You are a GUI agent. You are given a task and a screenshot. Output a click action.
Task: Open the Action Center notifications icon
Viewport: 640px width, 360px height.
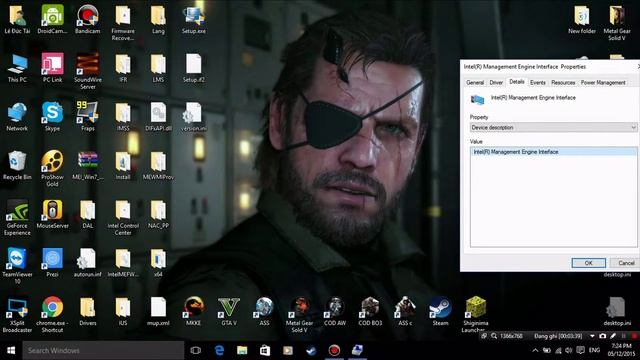[x=580, y=350]
